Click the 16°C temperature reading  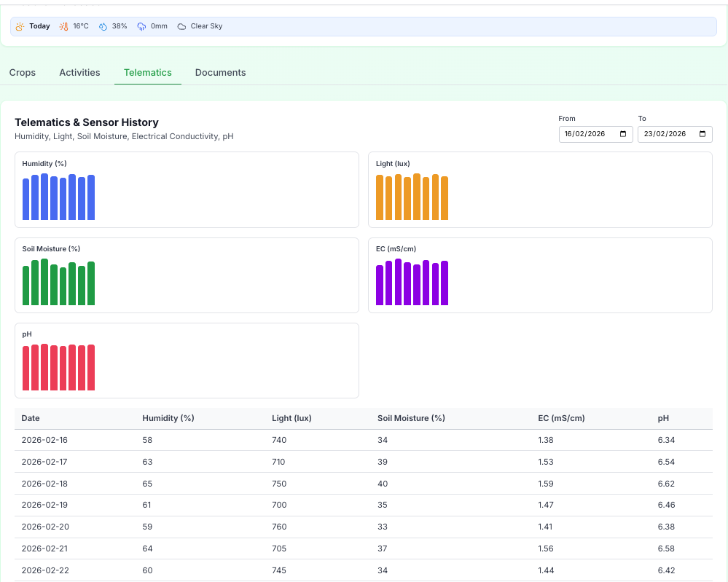pyautogui.click(x=81, y=26)
